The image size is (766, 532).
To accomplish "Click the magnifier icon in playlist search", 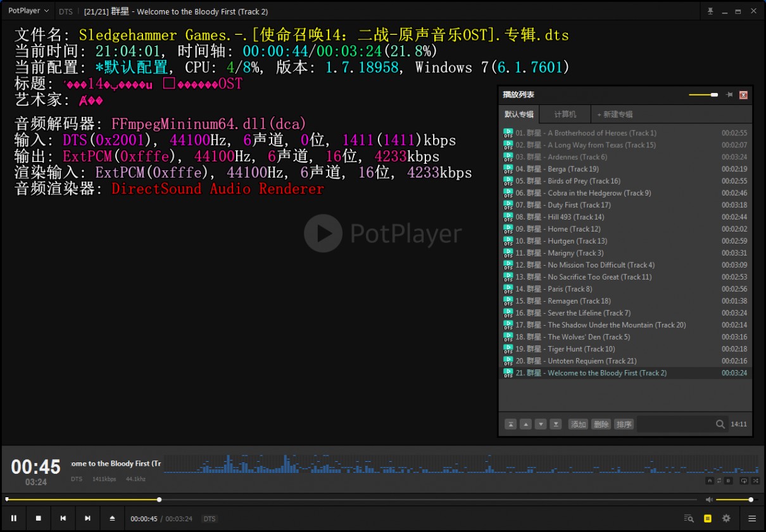I will coord(720,424).
